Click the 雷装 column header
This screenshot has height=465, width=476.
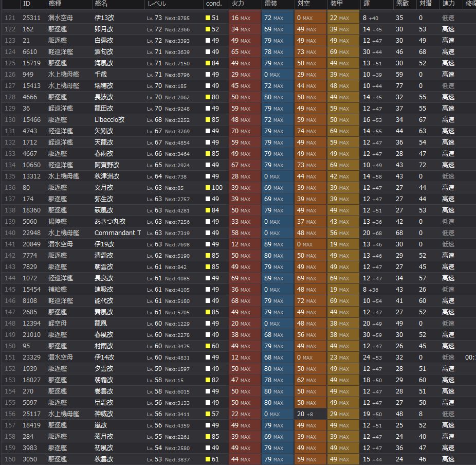point(270,4)
